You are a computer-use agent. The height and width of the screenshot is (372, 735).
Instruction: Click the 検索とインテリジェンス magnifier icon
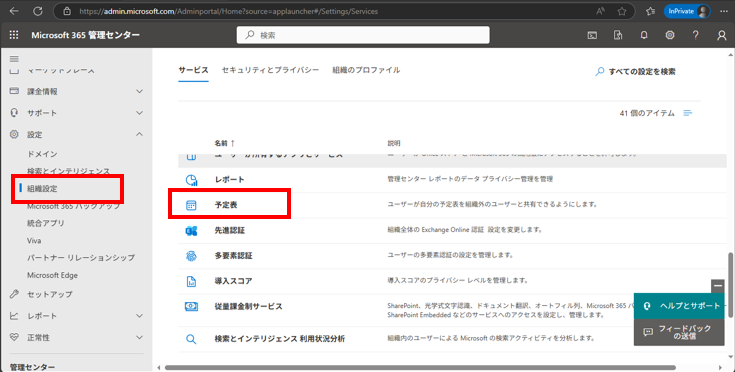point(191,339)
